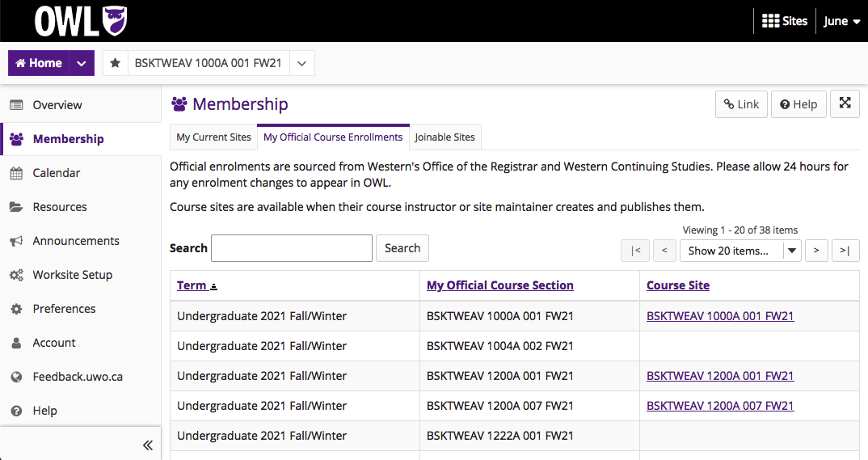Open Announcements in the sidebar
This screenshot has height=460, width=868.
coord(75,241)
